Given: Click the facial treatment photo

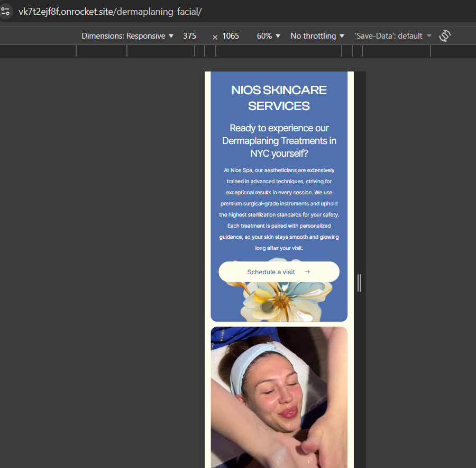Looking at the screenshot, I should [x=279, y=397].
